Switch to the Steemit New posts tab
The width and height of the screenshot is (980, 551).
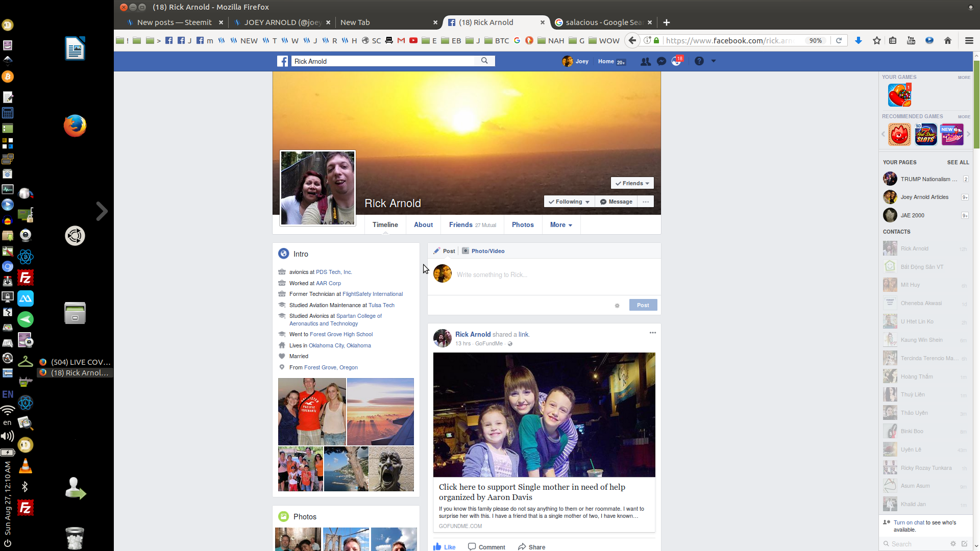click(174, 22)
